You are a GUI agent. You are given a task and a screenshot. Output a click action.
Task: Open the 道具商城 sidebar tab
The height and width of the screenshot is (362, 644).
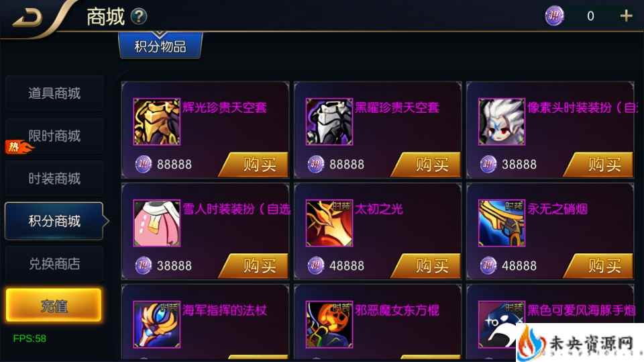click(54, 93)
